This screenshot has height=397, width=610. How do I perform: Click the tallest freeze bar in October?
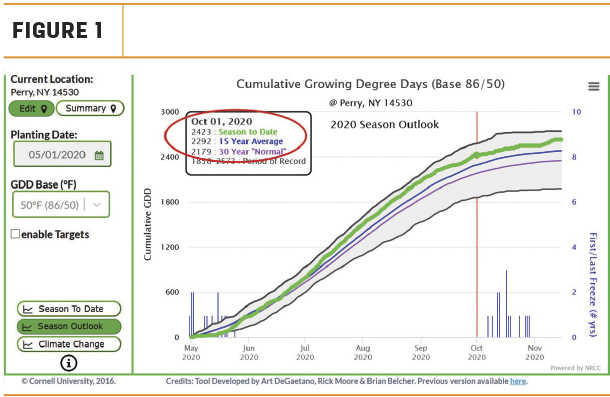pos(506,304)
